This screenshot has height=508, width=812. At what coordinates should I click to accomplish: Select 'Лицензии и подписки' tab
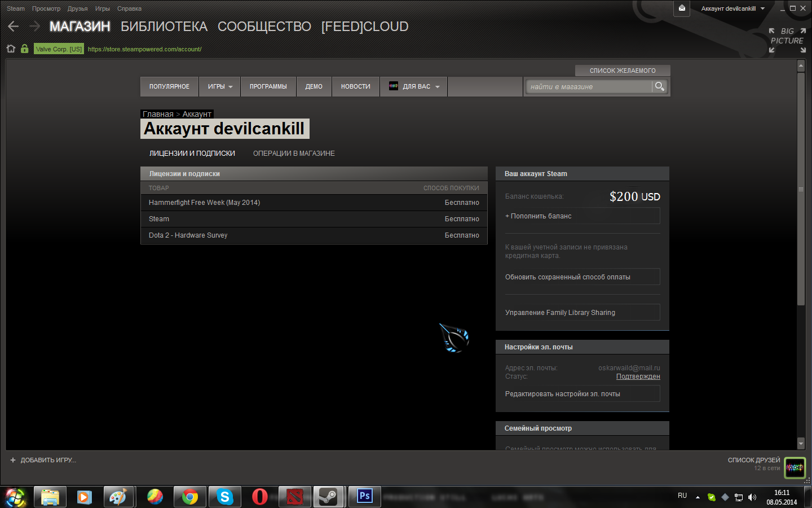point(192,154)
